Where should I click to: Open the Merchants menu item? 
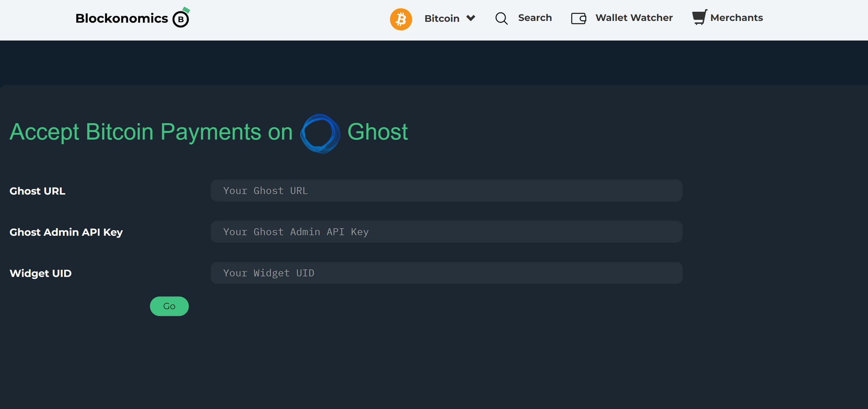(x=736, y=18)
